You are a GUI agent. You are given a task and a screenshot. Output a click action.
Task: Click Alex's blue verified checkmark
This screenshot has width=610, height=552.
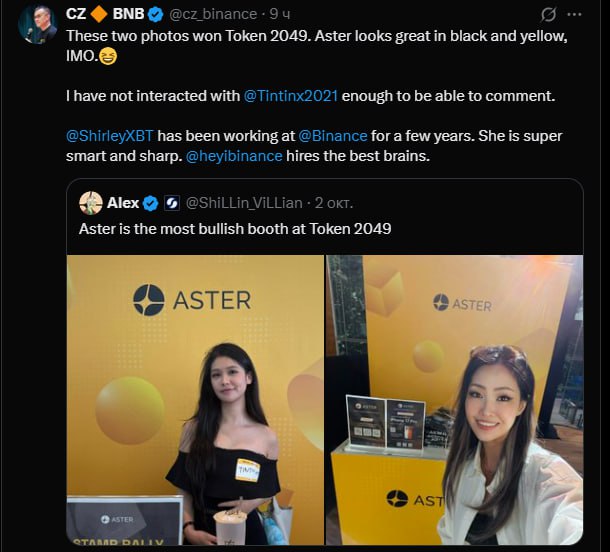point(151,203)
